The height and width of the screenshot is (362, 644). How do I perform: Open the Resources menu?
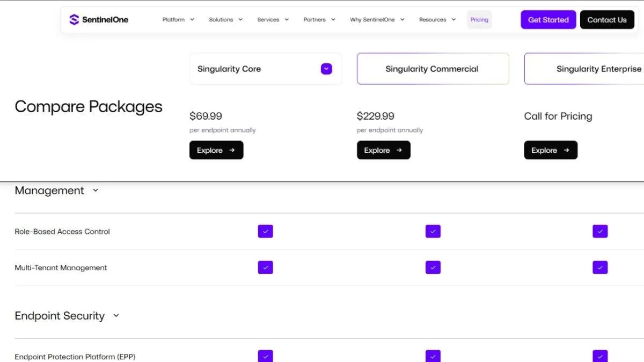[437, 20]
